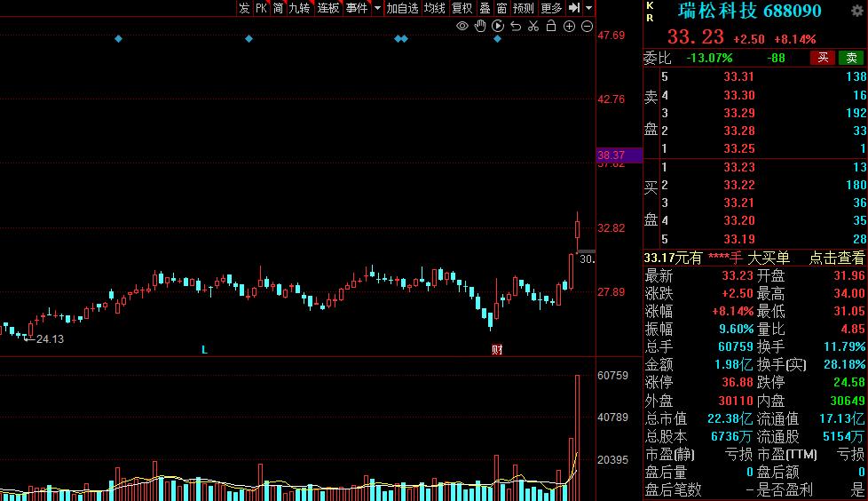Click the first blue diamond event marker

[118, 39]
